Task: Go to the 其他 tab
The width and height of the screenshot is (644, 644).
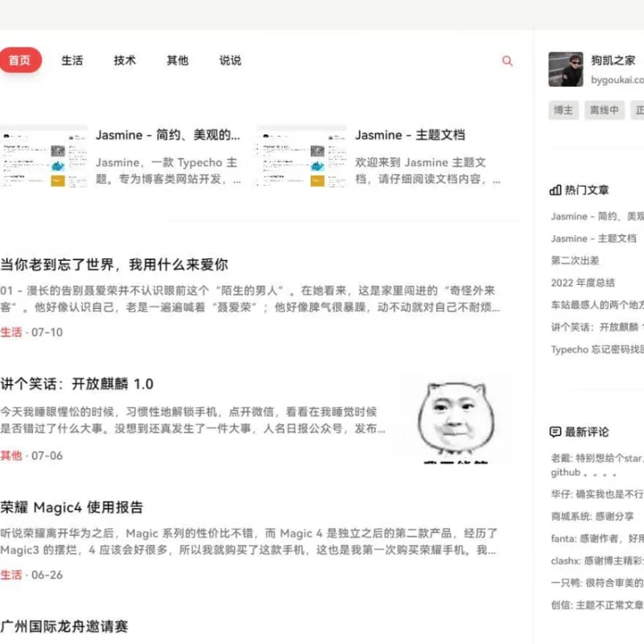Action: [177, 60]
